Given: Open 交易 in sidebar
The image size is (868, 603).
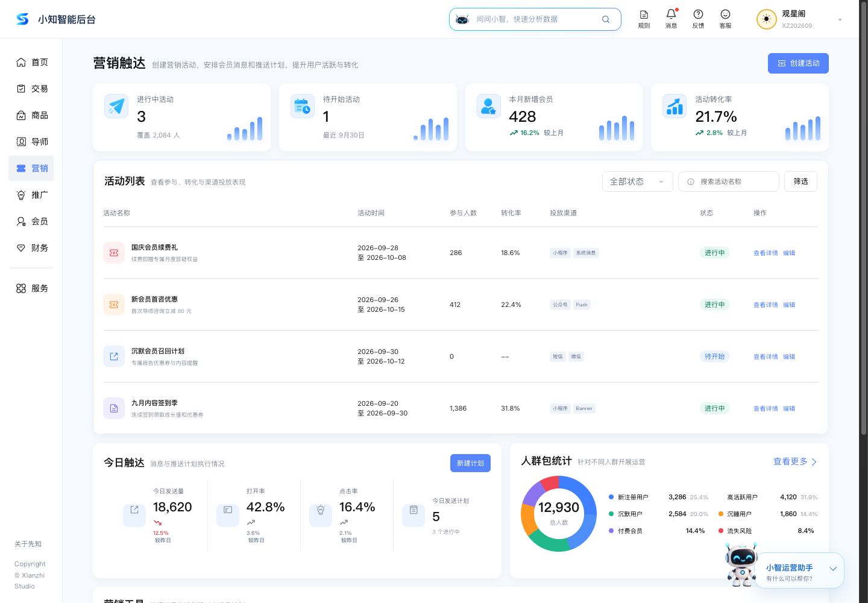Looking at the screenshot, I should coord(31,89).
